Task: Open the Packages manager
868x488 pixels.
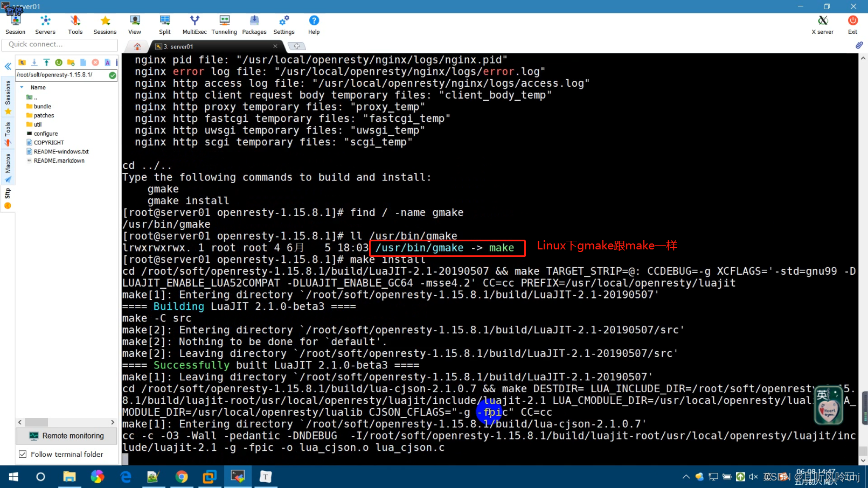Action: [x=254, y=25]
